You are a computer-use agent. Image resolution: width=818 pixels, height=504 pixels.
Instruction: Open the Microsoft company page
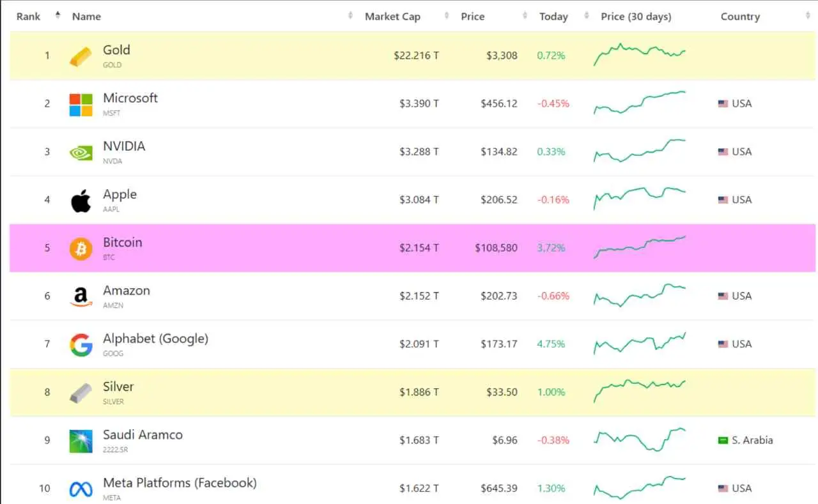click(x=130, y=98)
